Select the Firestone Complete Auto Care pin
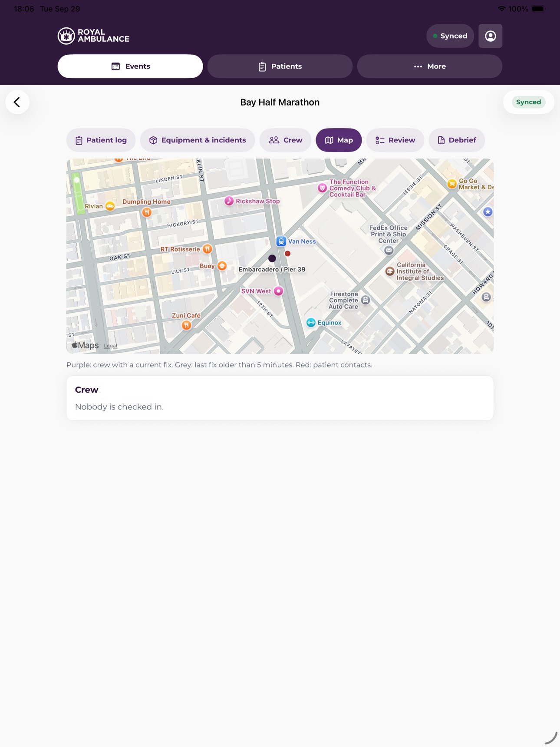 (366, 300)
